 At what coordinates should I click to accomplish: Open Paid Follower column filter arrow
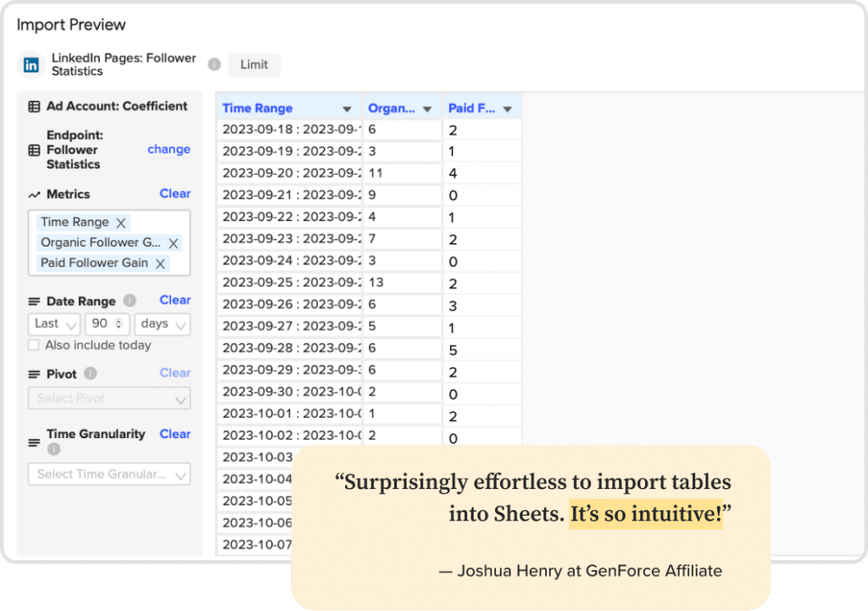coord(508,109)
